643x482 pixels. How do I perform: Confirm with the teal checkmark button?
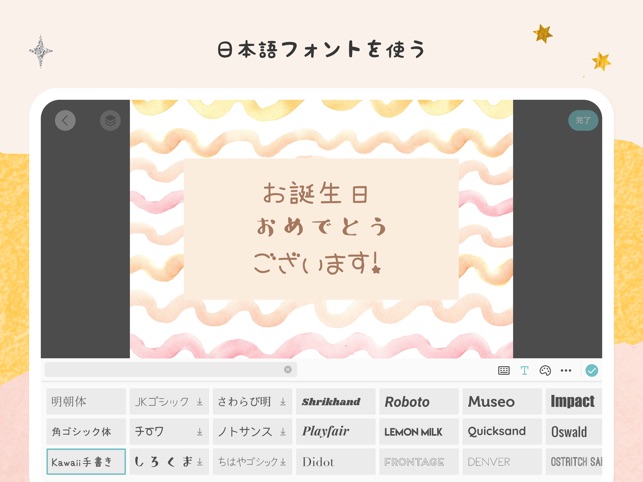(591, 370)
